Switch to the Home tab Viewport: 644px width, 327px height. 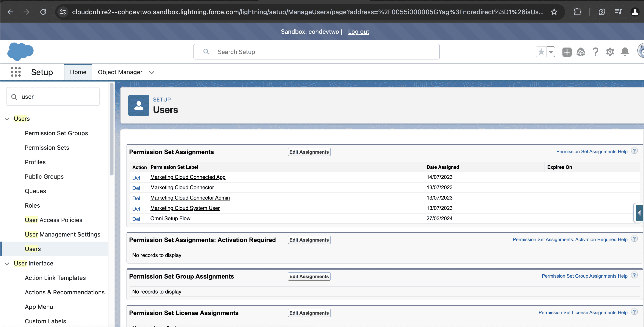tap(78, 72)
